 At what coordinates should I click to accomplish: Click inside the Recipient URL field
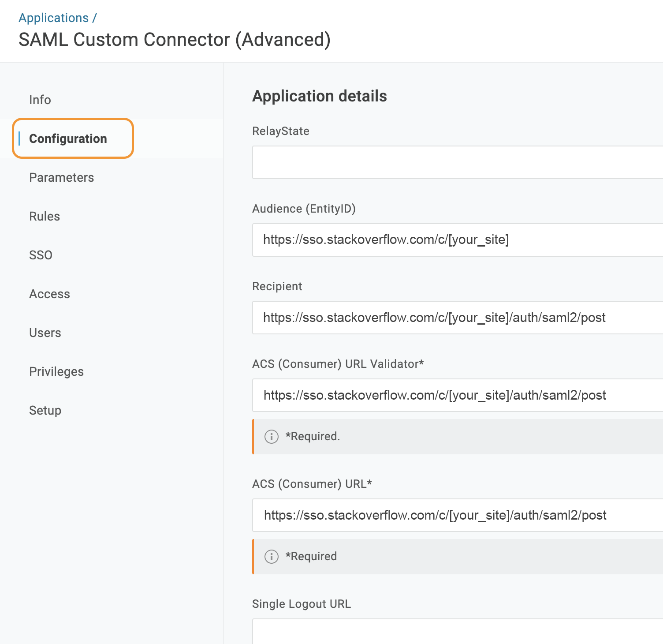coord(457,318)
